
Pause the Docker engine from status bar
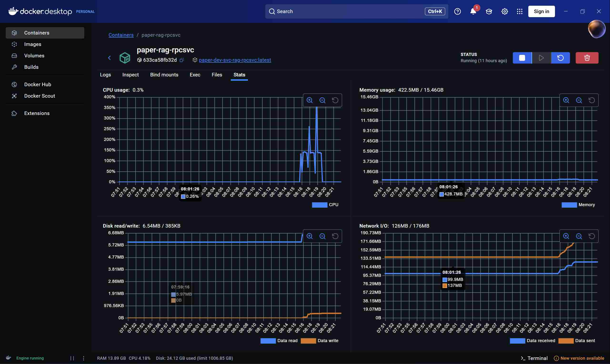pos(72,358)
